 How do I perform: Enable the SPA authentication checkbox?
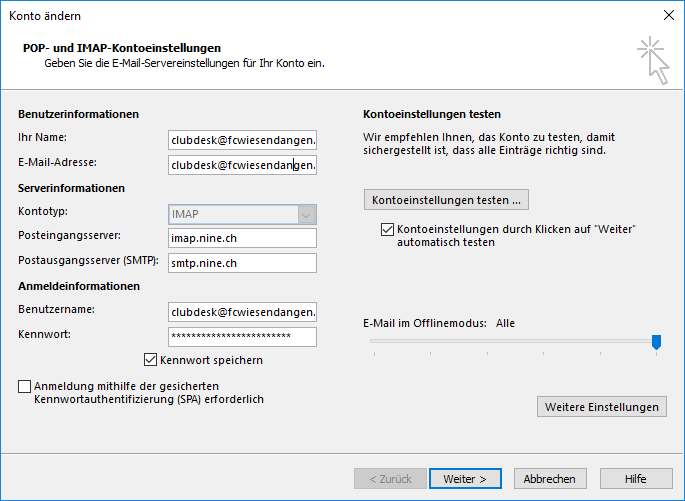[x=25, y=386]
